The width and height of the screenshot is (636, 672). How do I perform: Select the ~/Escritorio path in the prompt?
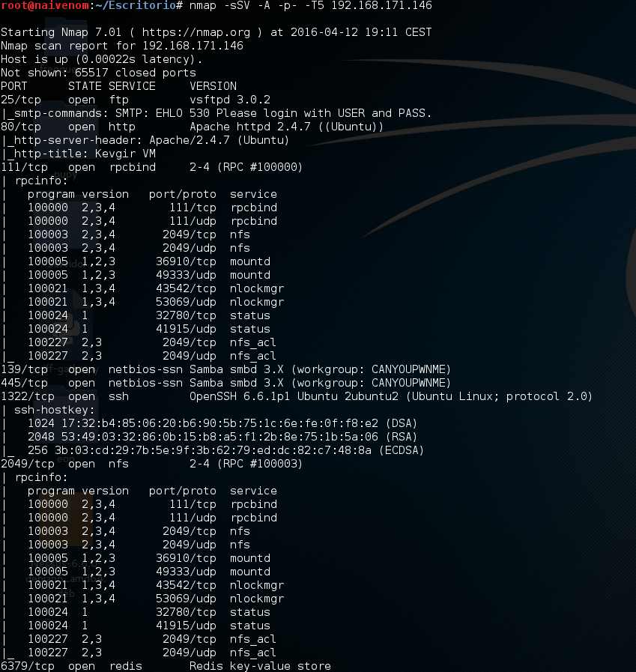pyautogui.click(x=135, y=5)
